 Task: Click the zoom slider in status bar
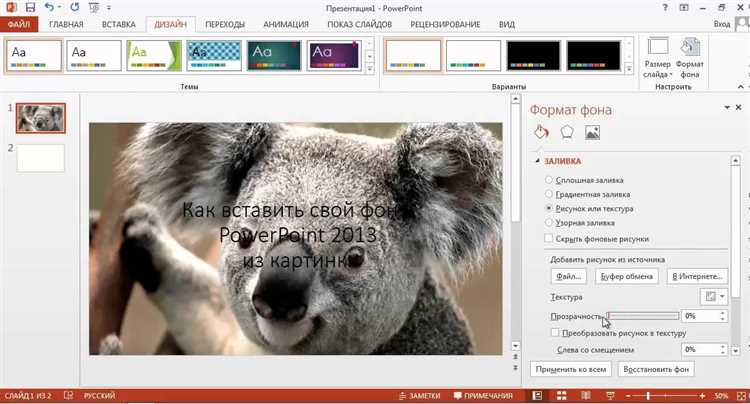coord(665,396)
